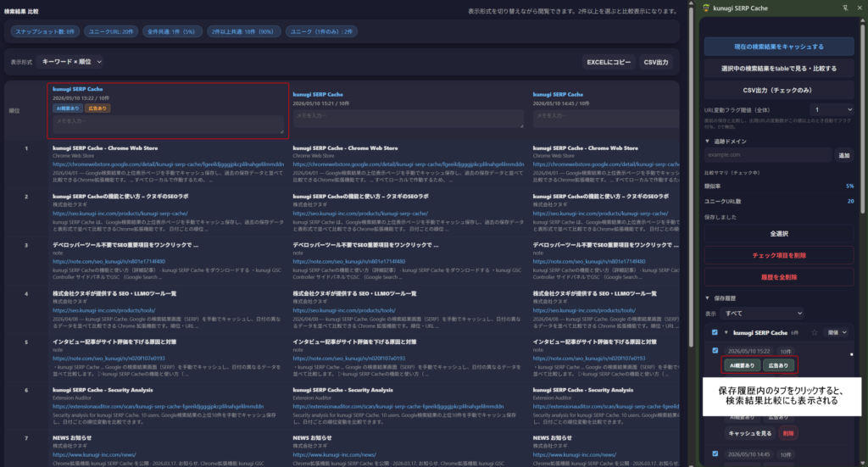Click the ユニークURL: 20件 chip
Viewport: 868px width, 467px height.
click(x=111, y=31)
